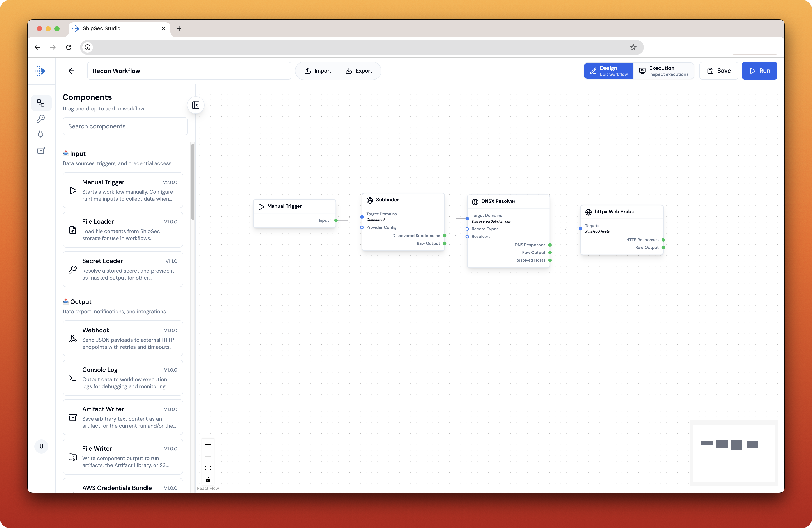
Task: Run the workflow
Action: click(x=759, y=71)
